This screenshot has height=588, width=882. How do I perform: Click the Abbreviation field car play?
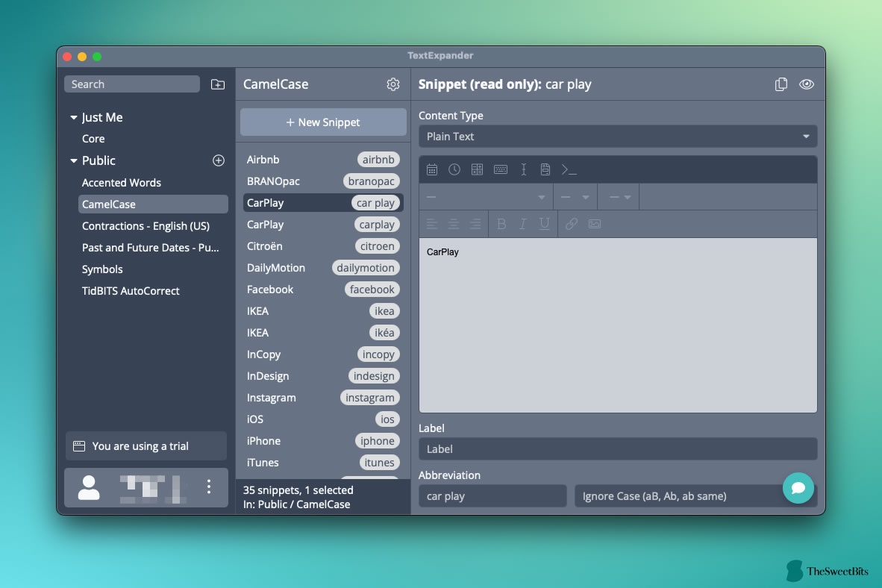coord(492,496)
